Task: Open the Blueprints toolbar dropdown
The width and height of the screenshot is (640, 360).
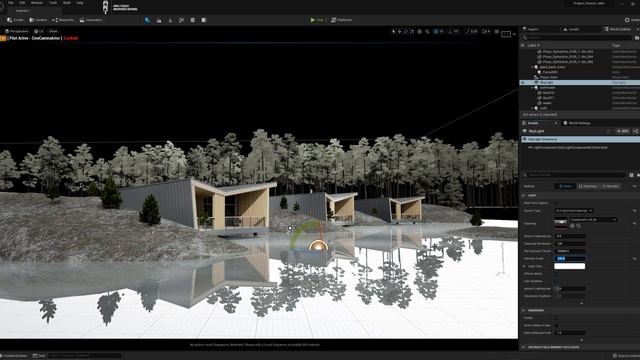Action: [x=63, y=20]
